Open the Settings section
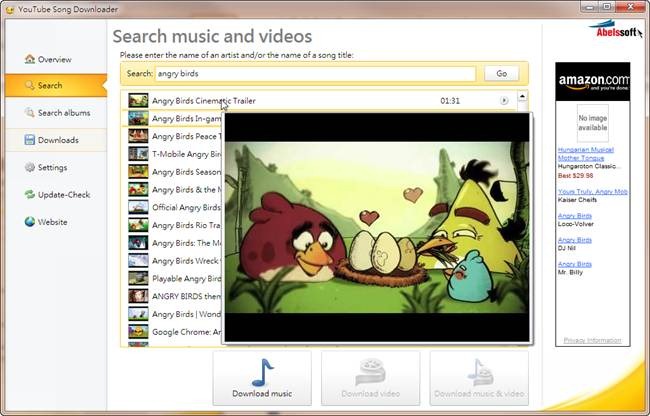This screenshot has height=416, width=650. point(56,167)
